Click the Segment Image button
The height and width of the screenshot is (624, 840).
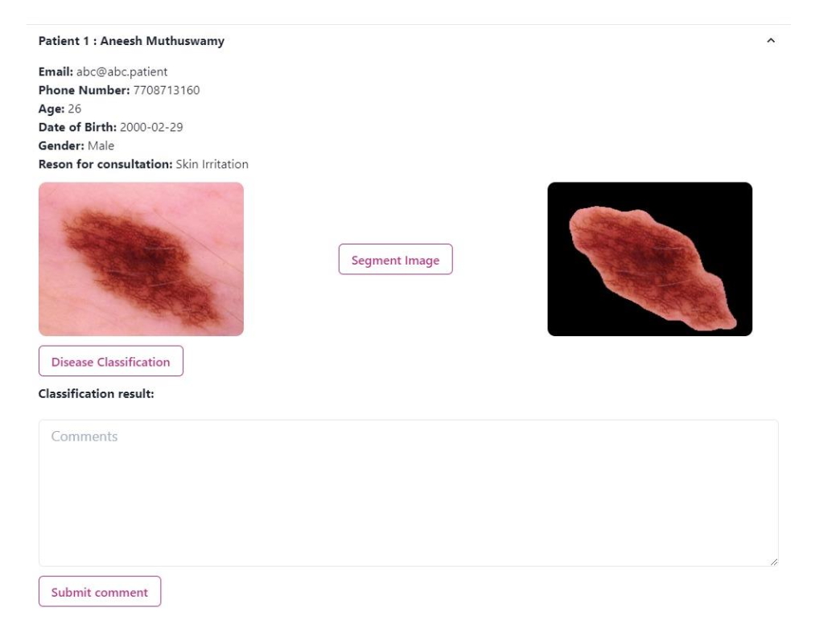(396, 259)
